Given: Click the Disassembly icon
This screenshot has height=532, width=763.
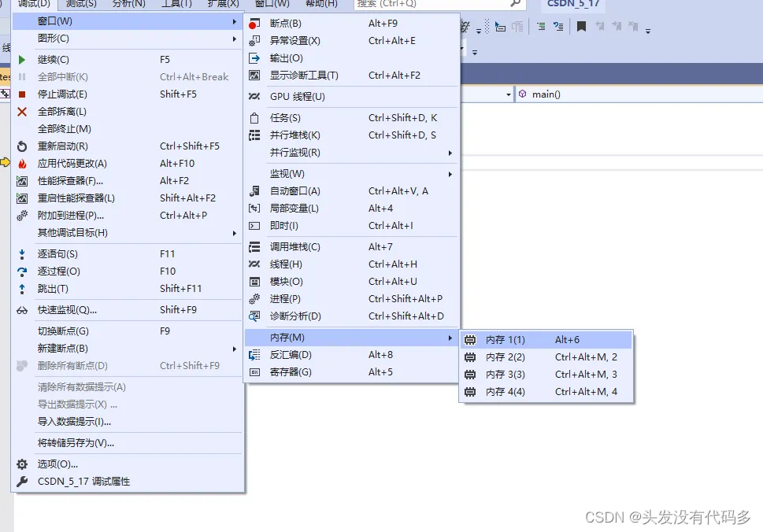Looking at the screenshot, I should tap(254, 355).
